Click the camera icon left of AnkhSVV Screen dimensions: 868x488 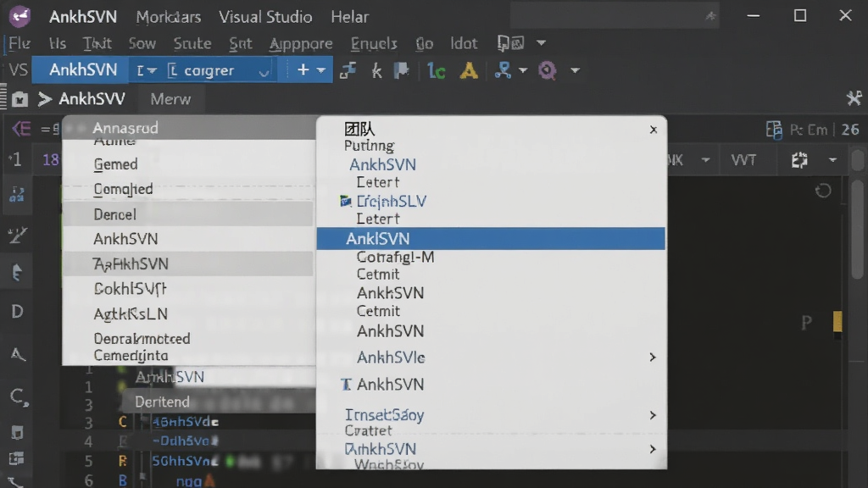(20, 99)
